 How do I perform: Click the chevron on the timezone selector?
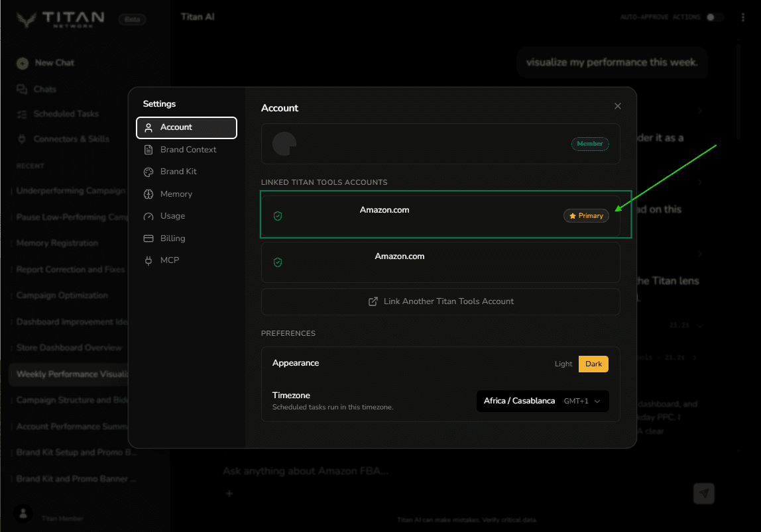click(x=597, y=401)
